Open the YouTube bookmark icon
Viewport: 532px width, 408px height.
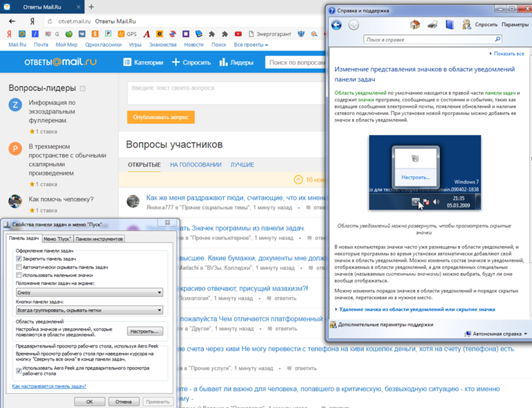pyautogui.click(x=238, y=34)
